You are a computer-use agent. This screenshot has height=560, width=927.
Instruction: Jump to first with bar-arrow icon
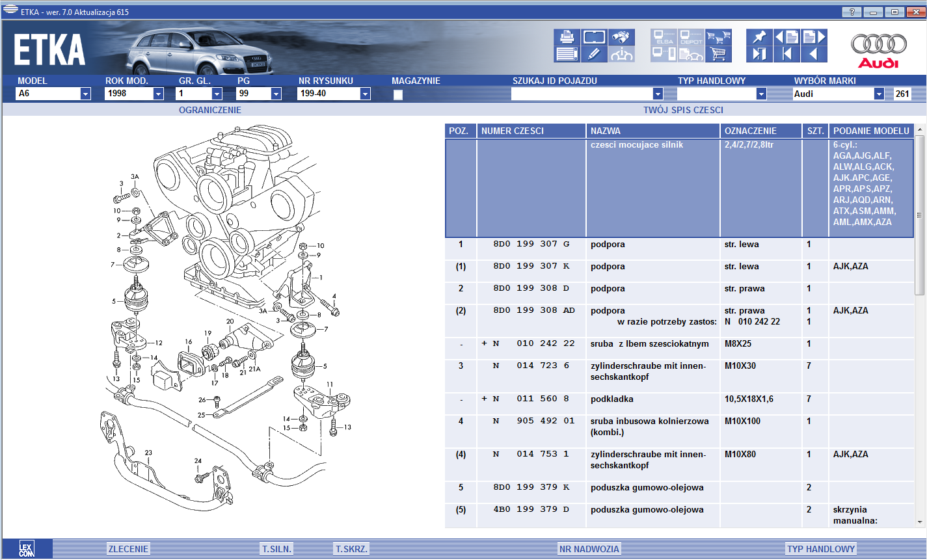click(x=786, y=54)
